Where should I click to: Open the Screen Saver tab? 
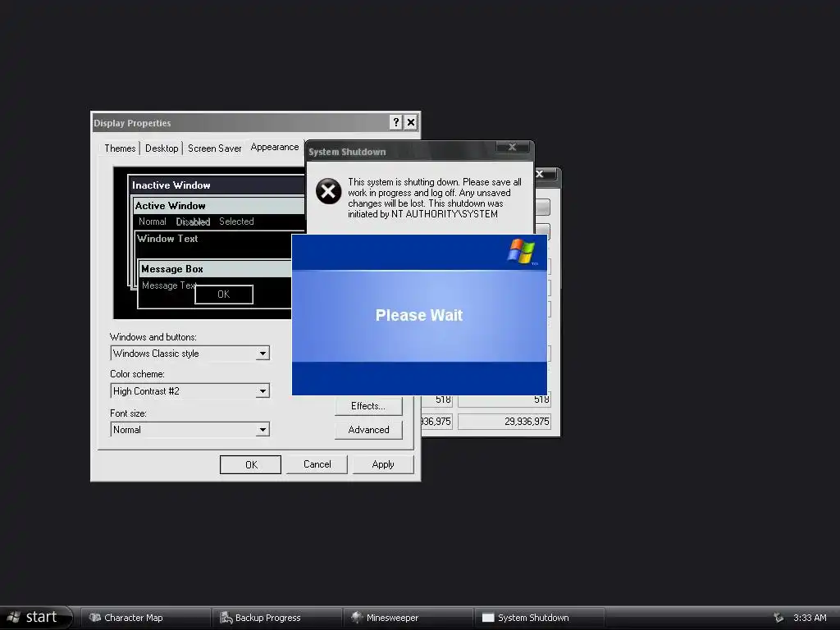tap(214, 148)
